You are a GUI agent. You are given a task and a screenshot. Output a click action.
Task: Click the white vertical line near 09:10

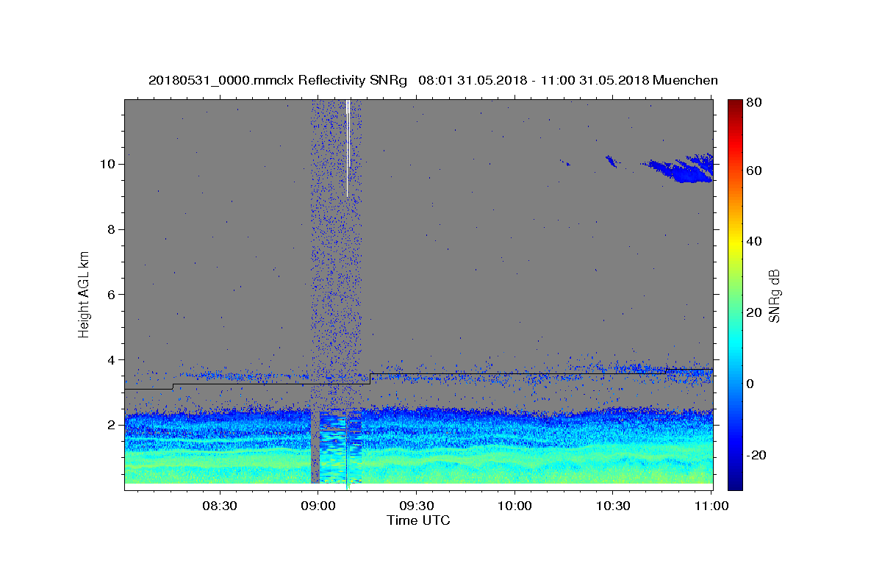(348, 148)
